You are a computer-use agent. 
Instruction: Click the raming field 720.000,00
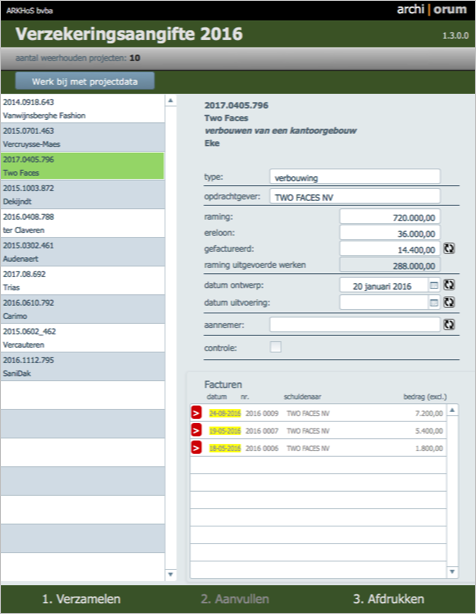coord(390,217)
